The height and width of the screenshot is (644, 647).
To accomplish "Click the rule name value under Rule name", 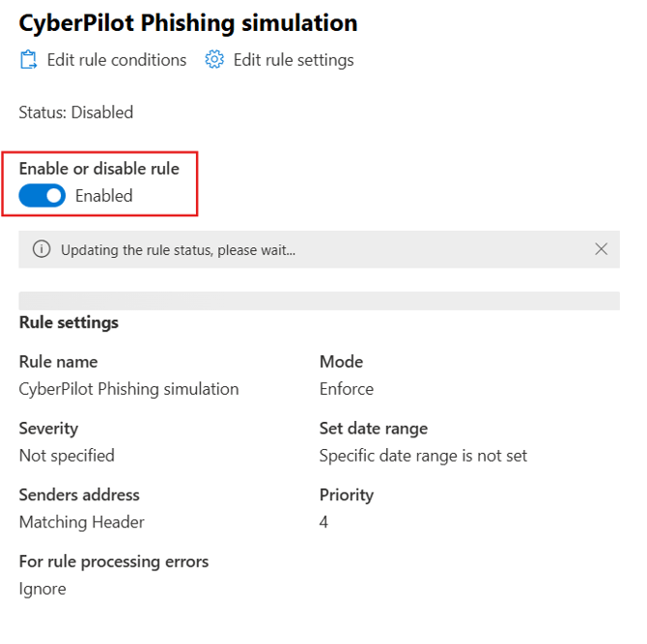I will (128, 389).
